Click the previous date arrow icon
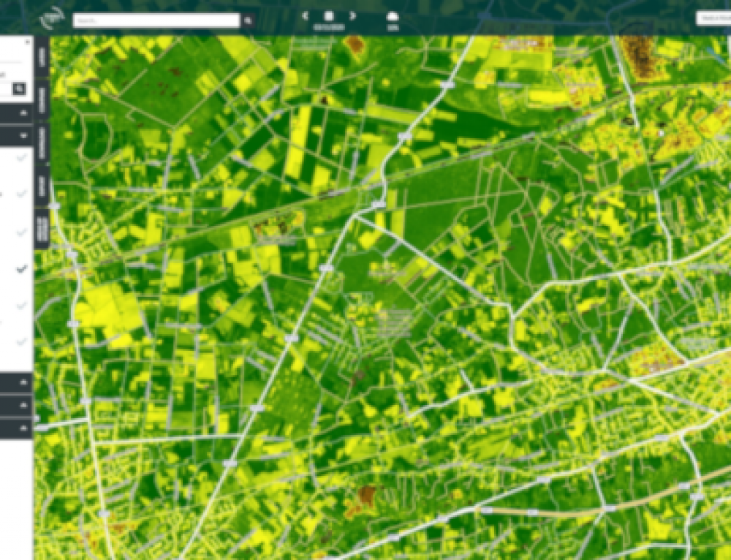731x560 pixels. click(x=306, y=15)
